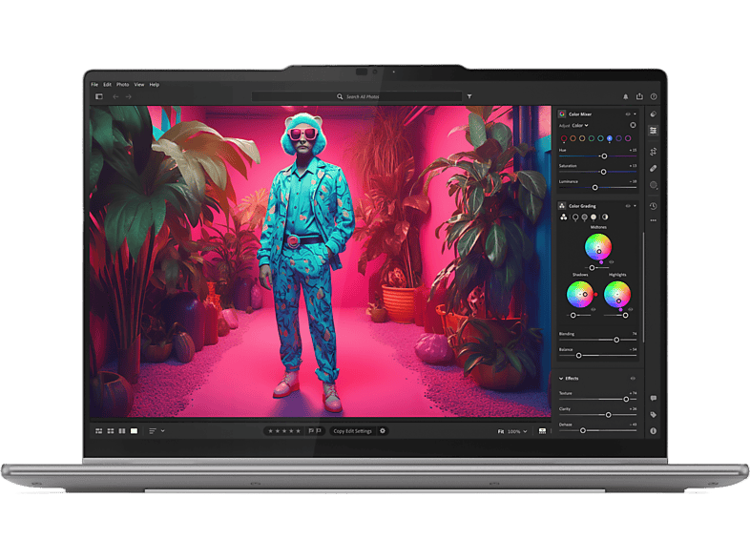Switch to photo grid view icon

pos(99,431)
